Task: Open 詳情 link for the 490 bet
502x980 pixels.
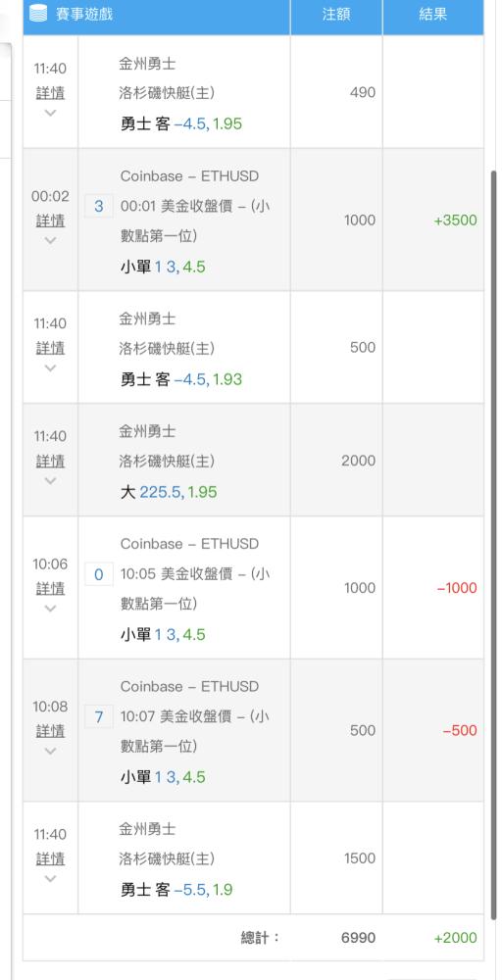Action: (50, 93)
